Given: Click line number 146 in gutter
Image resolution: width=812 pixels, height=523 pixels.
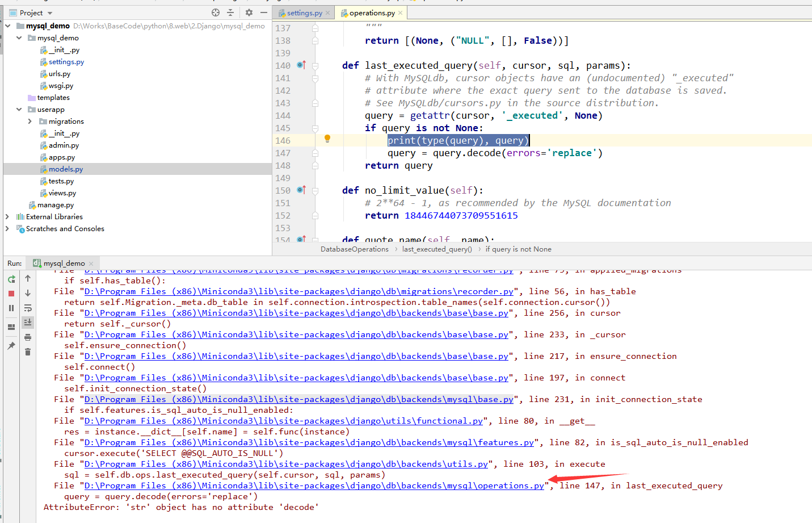Looking at the screenshot, I should [x=283, y=141].
